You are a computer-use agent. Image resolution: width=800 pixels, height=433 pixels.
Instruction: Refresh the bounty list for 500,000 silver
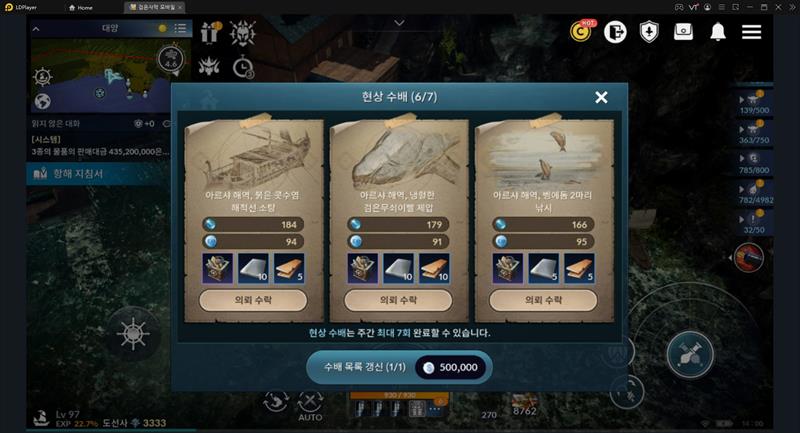click(x=399, y=367)
